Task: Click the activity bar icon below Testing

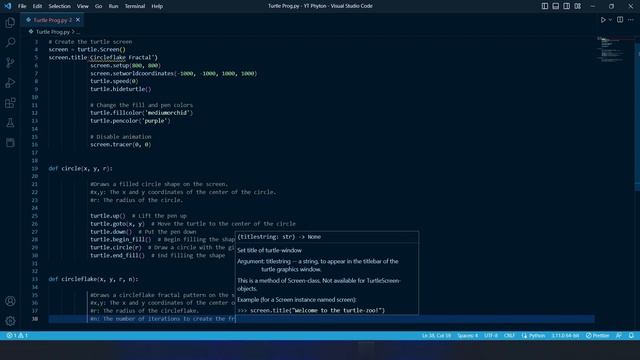Action: point(10,142)
